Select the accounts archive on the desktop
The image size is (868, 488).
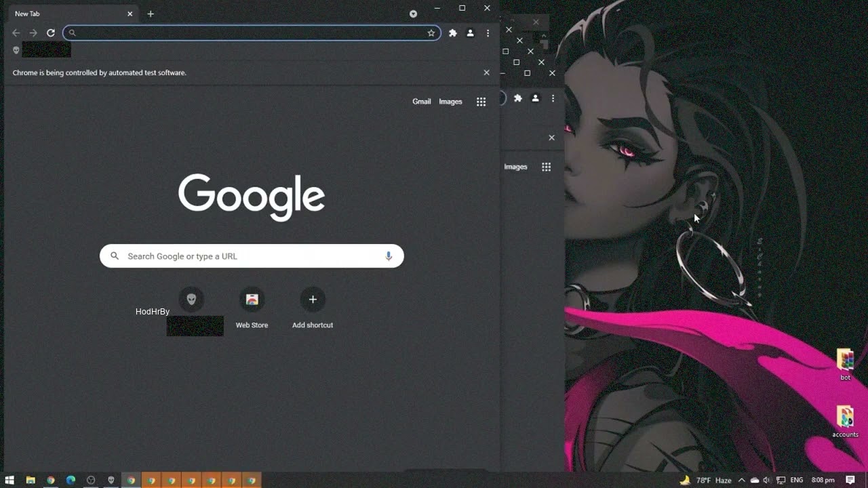tap(845, 422)
